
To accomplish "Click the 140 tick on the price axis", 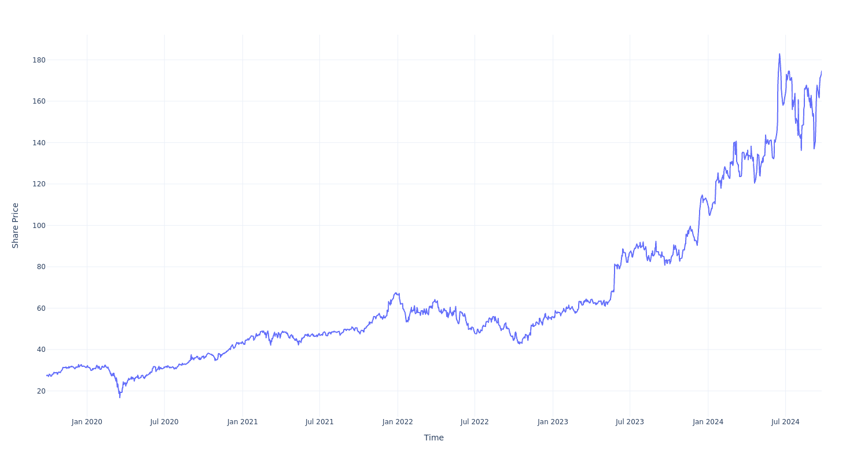I will click(x=39, y=143).
